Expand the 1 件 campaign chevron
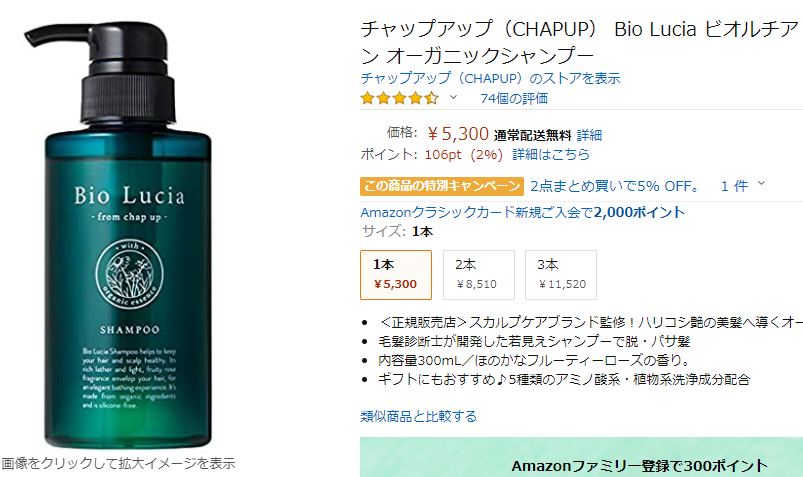803x477 pixels. tap(762, 183)
